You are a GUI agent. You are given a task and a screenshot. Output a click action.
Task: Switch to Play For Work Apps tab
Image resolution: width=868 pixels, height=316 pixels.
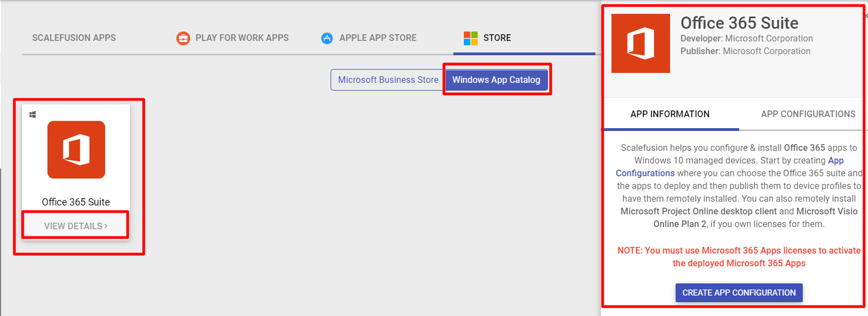[232, 38]
